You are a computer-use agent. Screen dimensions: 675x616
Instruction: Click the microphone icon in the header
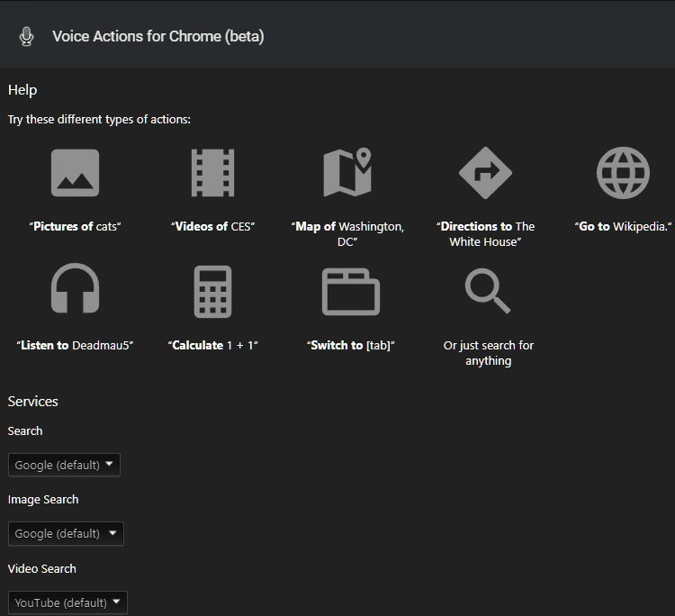point(27,37)
